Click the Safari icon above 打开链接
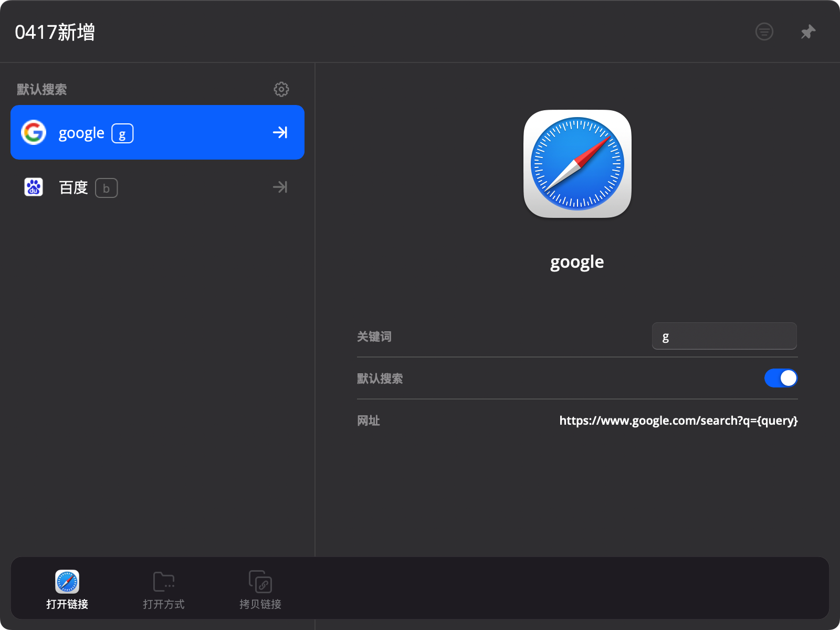The width and height of the screenshot is (840, 630). [67, 582]
